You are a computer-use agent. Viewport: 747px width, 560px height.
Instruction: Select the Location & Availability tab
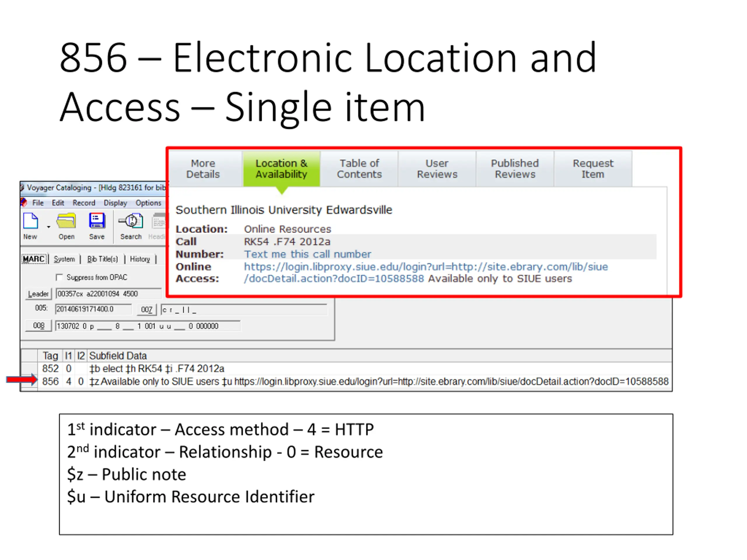(281, 169)
